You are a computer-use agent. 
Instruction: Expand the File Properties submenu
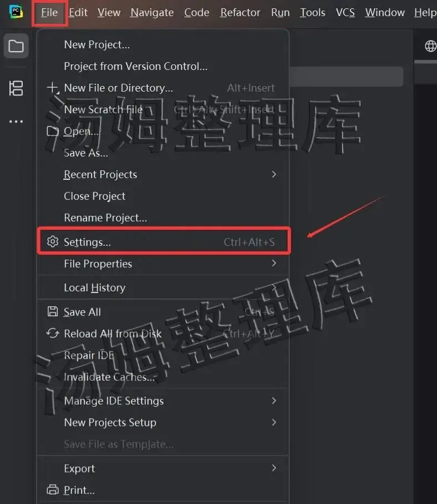(x=274, y=264)
